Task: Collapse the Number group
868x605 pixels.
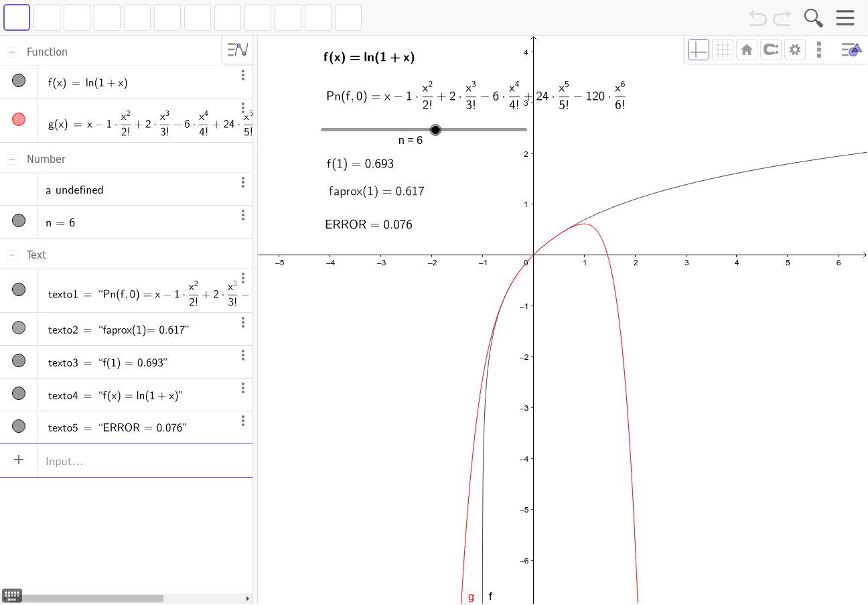Action: [12, 159]
